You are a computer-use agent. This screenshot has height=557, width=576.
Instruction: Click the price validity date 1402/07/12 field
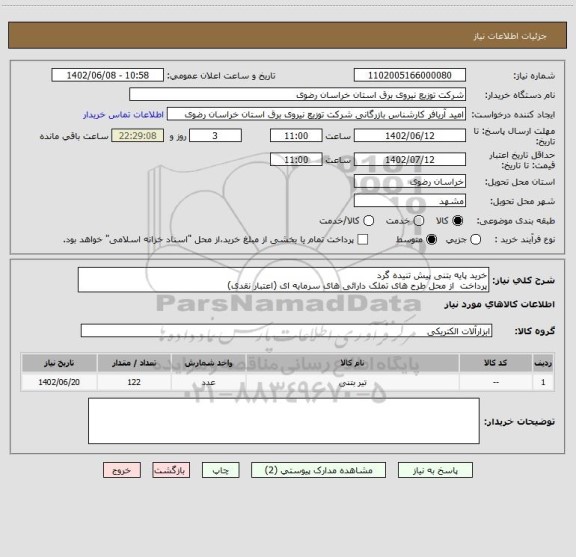point(410,159)
